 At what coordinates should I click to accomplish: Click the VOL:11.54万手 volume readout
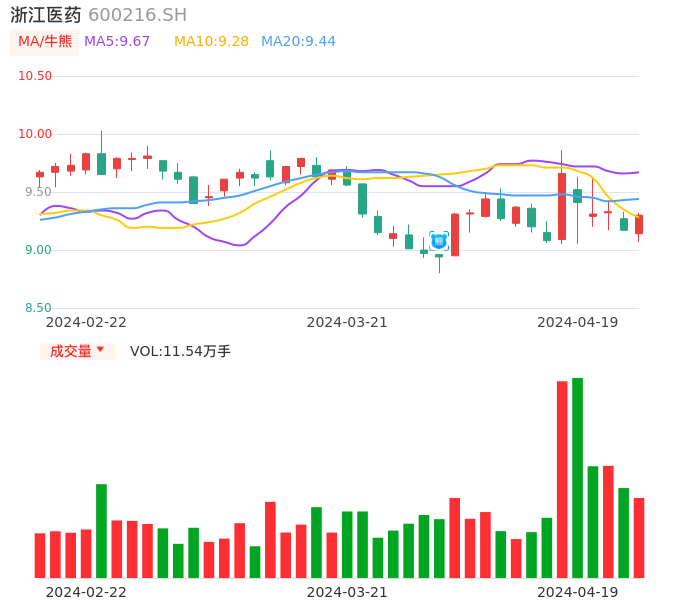[180, 351]
